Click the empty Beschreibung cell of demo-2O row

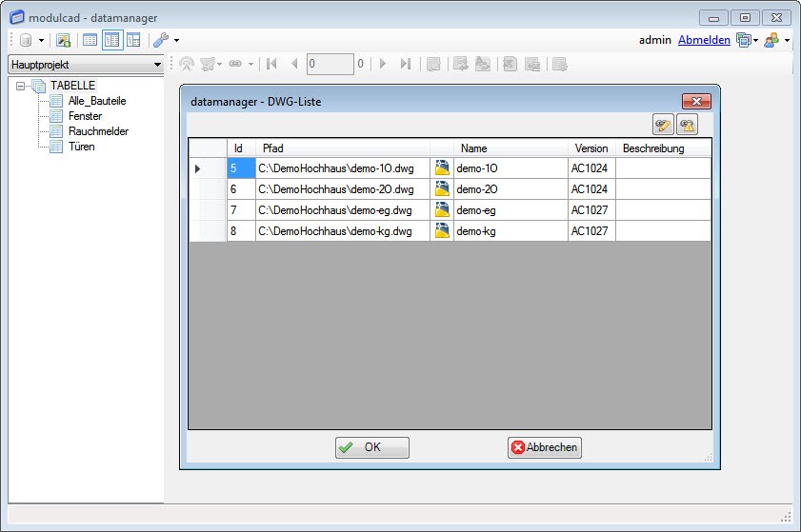(663, 188)
